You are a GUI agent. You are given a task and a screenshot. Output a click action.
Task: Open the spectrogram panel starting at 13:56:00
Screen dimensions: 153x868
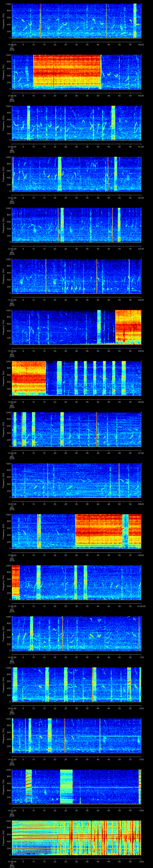(76, 429)
